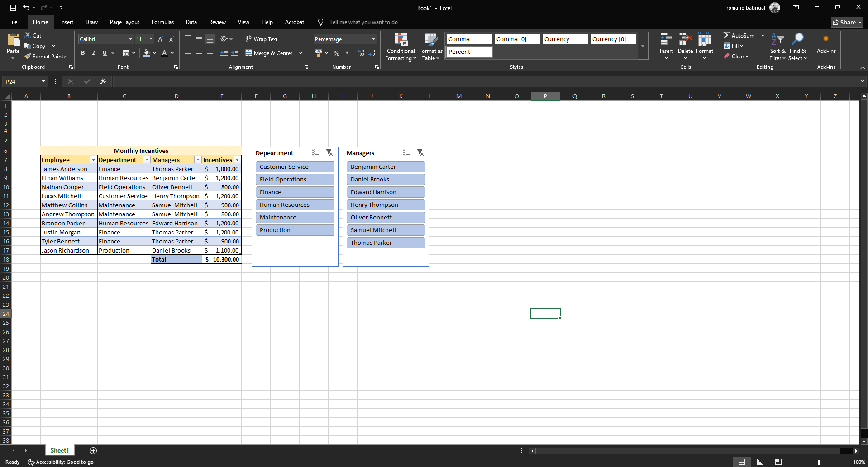Select Oliver Bennett in Managers slicer
Screen dimensions: 868x467
[386, 218]
